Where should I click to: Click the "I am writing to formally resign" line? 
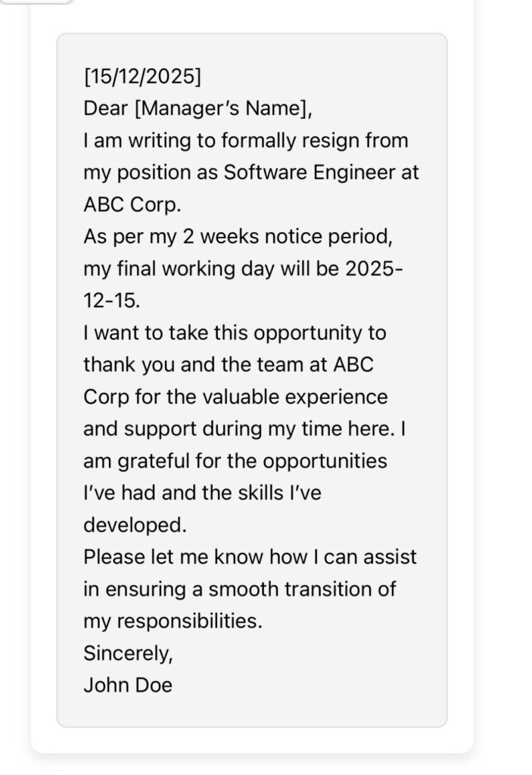[x=246, y=141]
